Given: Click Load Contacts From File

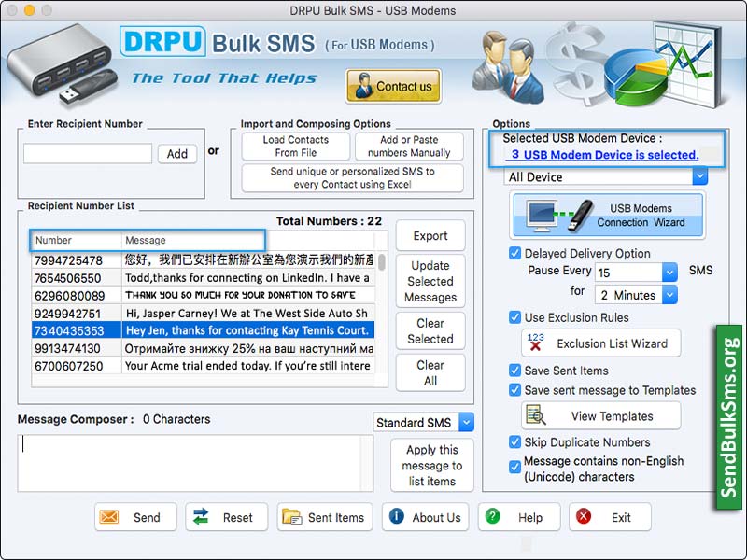Looking at the screenshot, I should click(296, 145).
